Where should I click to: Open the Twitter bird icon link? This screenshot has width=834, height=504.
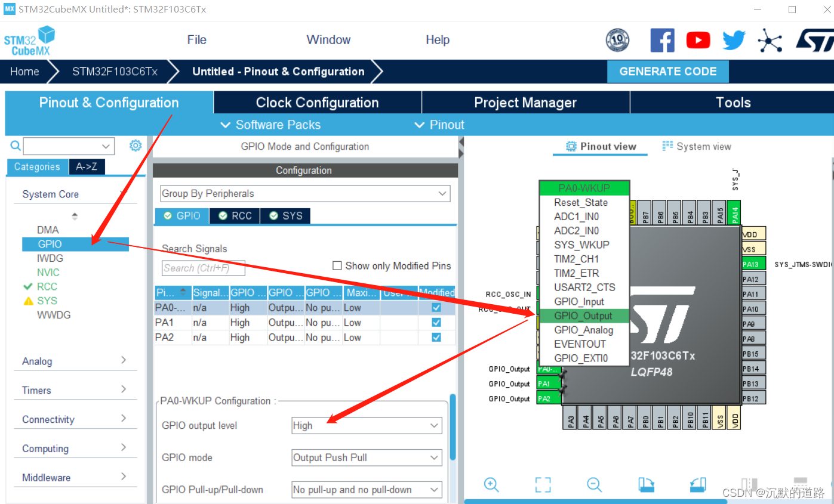(734, 41)
